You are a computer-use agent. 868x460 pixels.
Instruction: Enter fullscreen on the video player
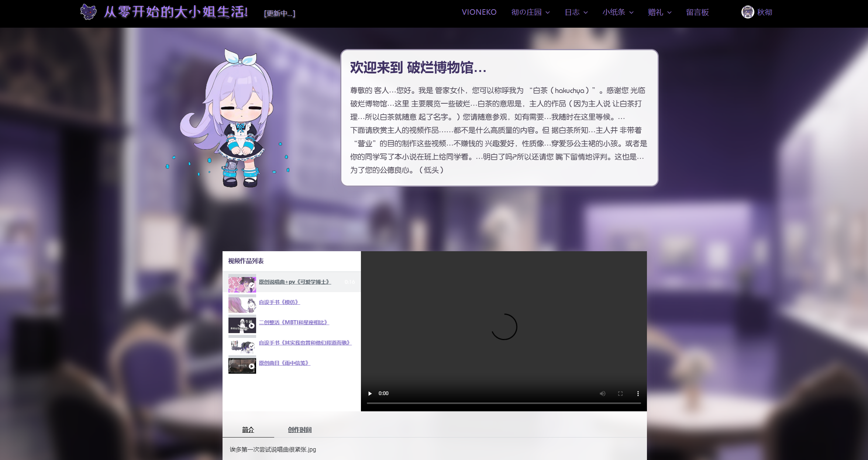pos(620,394)
